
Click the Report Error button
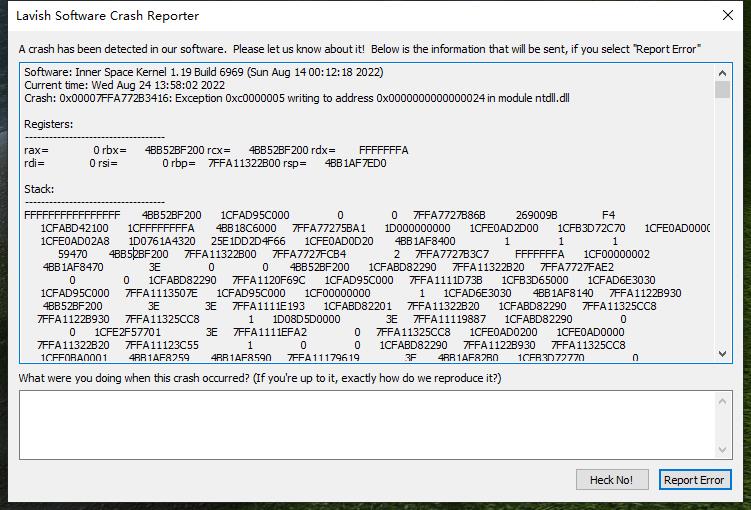pos(694,480)
